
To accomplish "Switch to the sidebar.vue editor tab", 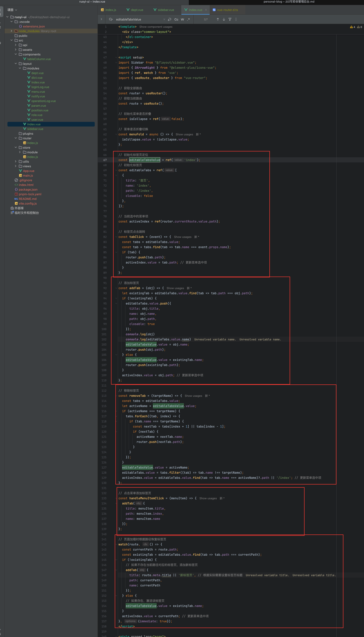I will click(x=163, y=10).
